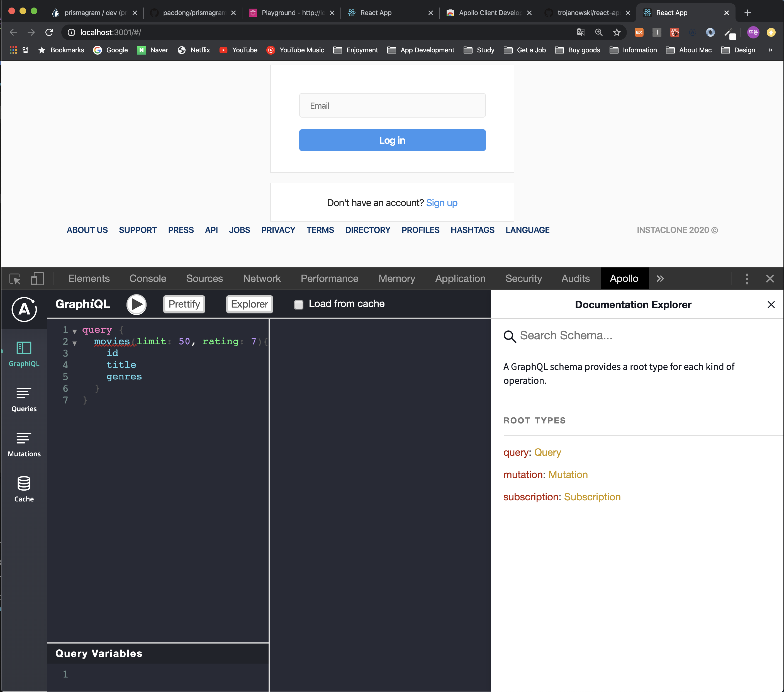The image size is (784, 692).
Task: Open the ABOUT US footer link
Action: tap(87, 230)
